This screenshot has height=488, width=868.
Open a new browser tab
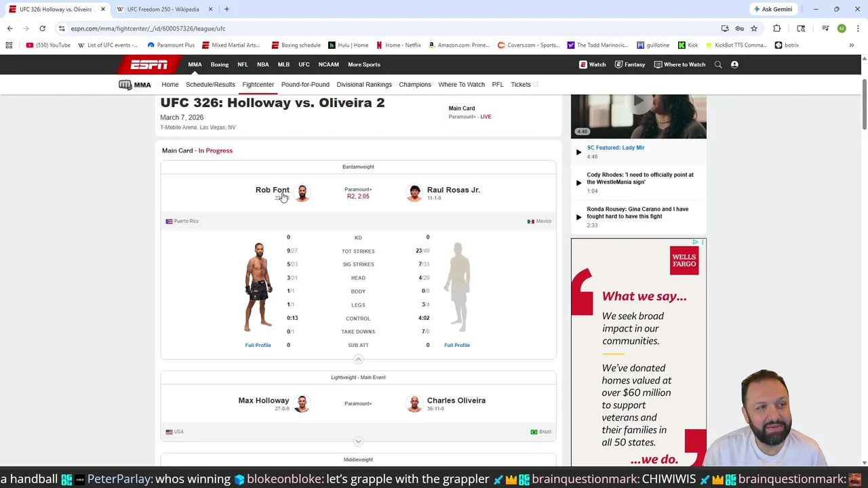pyautogui.click(x=226, y=9)
